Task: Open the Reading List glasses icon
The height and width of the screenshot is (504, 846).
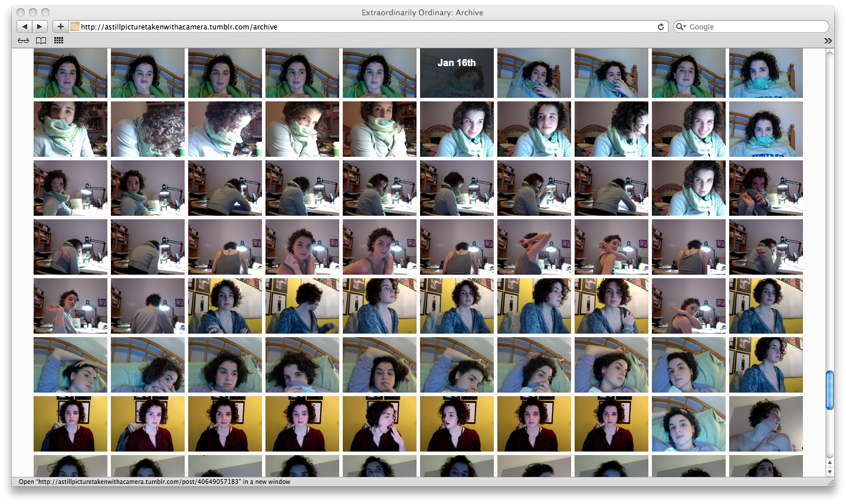Action: point(23,40)
